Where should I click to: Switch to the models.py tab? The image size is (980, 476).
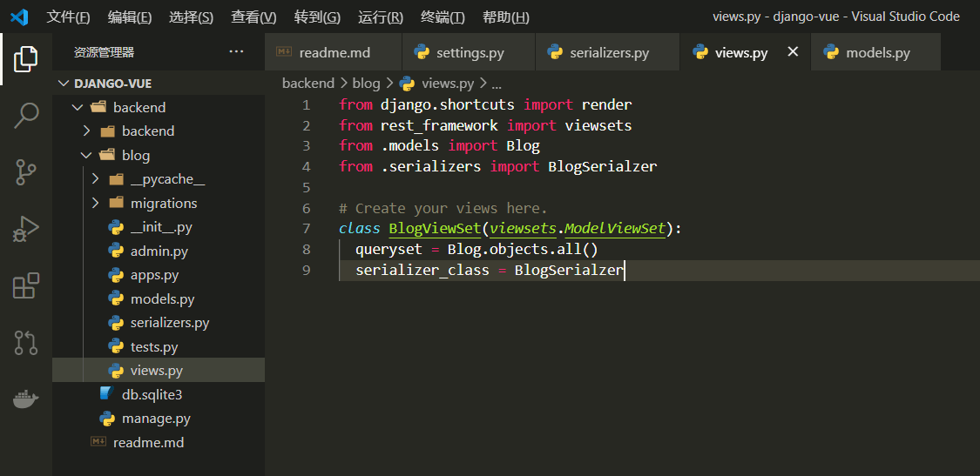pos(875,52)
